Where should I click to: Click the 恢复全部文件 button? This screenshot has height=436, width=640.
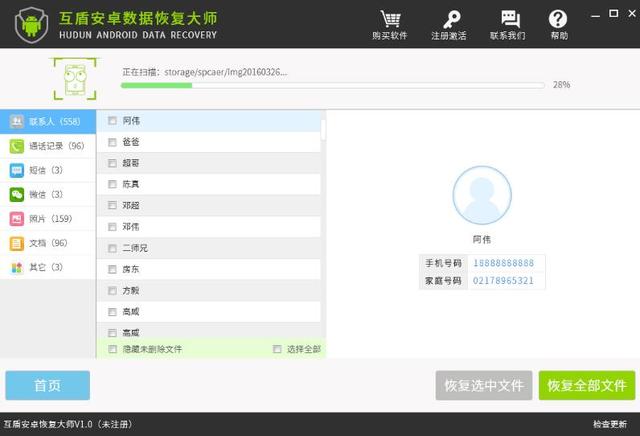point(587,385)
